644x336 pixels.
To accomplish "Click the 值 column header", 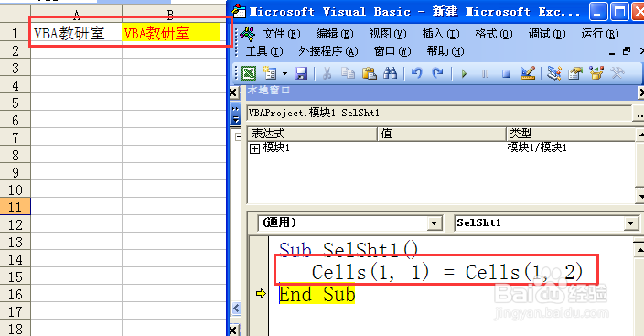I will pyautogui.click(x=442, y=134).
